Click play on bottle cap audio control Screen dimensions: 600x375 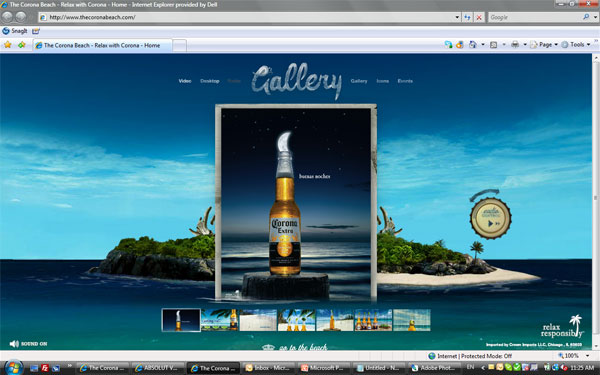tap(490, 223)
